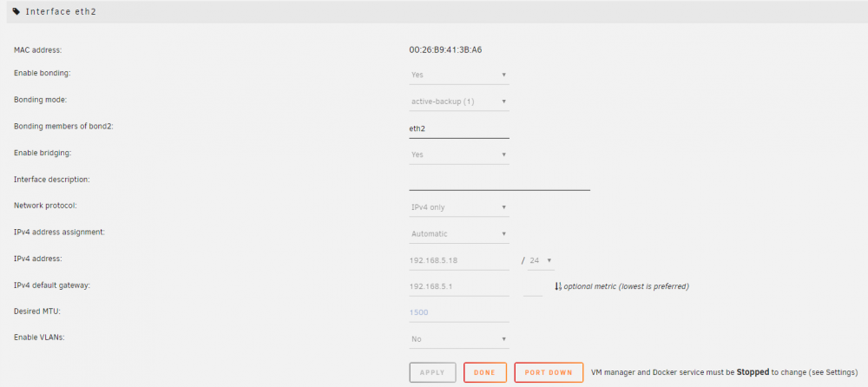Click the Interface description input field

click(499, 181)
